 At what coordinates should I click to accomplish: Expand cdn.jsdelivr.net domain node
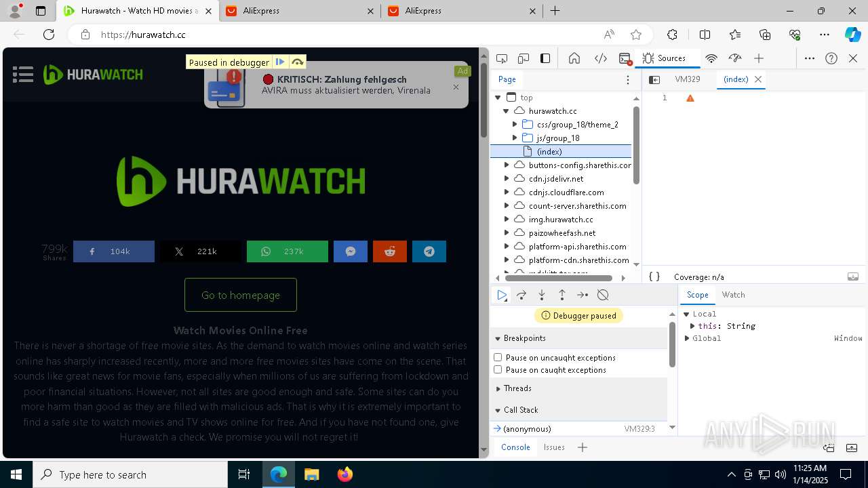click(x=507, y=179)
